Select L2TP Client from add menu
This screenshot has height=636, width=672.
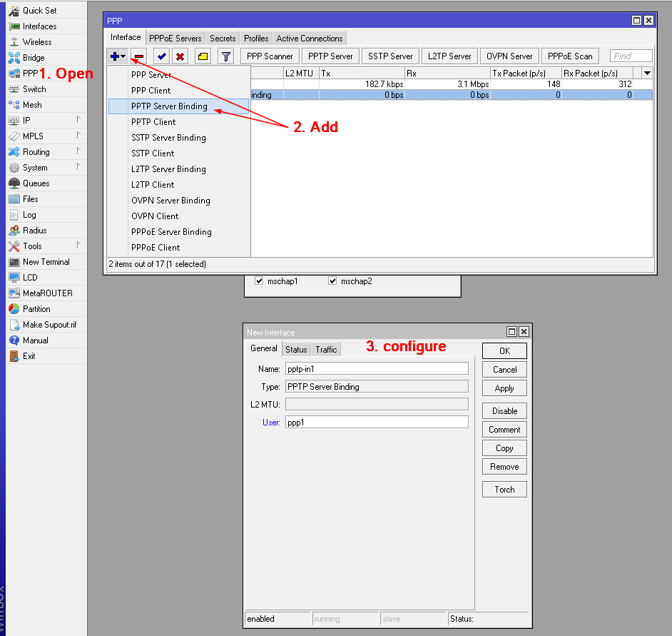click(x=178, y=185)
